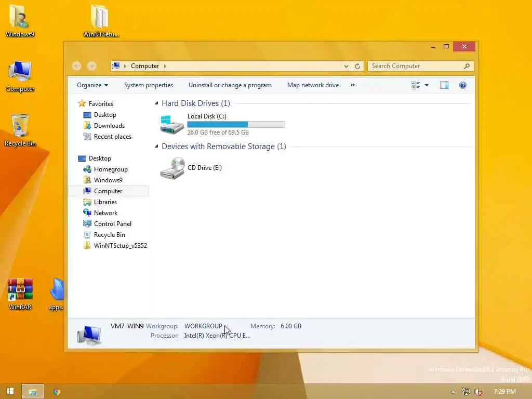Click the computer icon in address bar
This screenshot has width=532, height=399.
coord(116,66)
